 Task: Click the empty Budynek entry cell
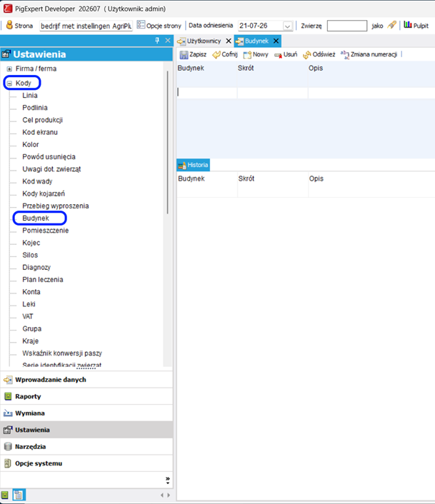(x=206, y=93)
